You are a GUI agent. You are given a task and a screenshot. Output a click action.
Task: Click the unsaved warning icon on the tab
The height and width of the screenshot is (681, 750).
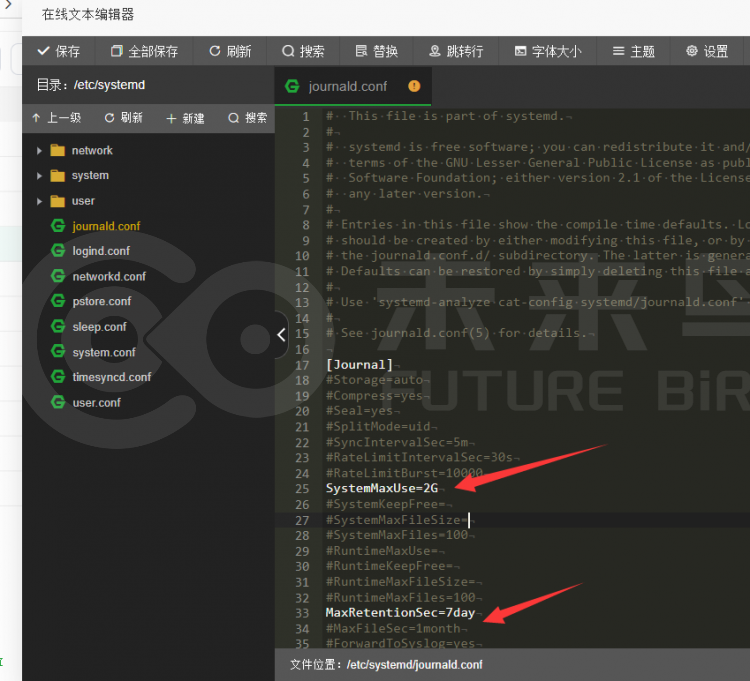pos(414,86)
